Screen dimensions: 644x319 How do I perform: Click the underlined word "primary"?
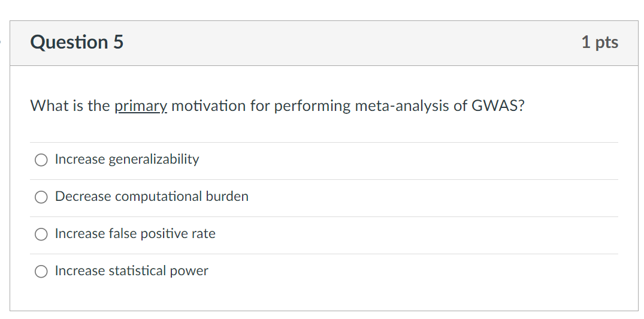pos(141,106)
